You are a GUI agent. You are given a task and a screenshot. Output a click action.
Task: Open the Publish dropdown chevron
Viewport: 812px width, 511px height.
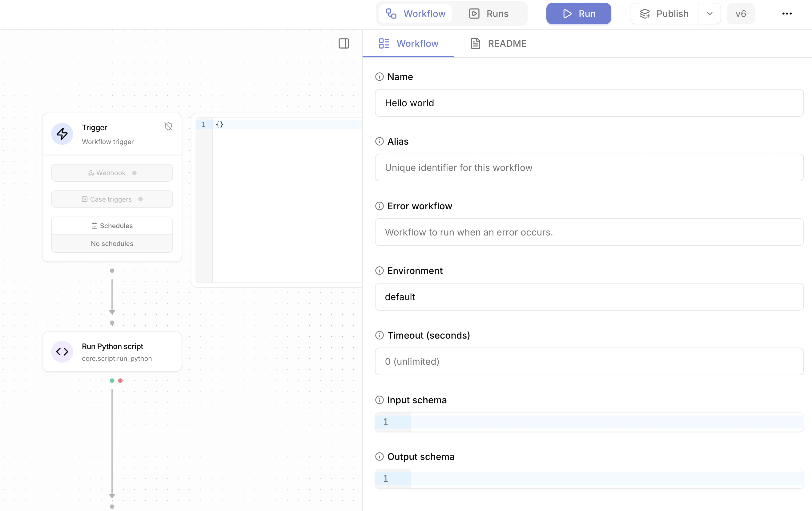(x=710, y=14)
